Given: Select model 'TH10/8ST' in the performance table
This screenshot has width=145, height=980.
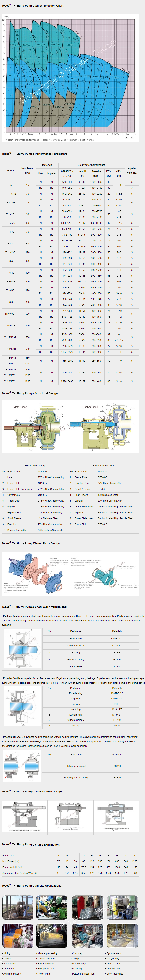Looking at the screenshot, I should tap(10, 314).
